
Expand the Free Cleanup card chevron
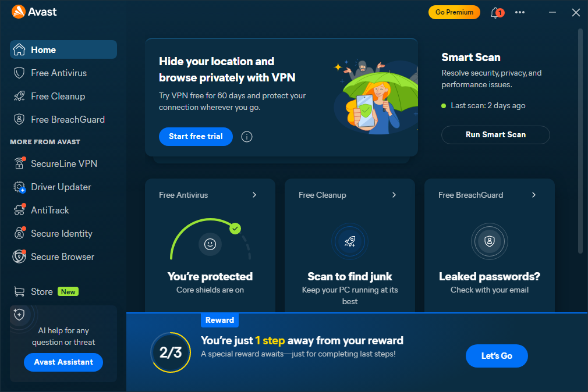click(x=394, y=195)
